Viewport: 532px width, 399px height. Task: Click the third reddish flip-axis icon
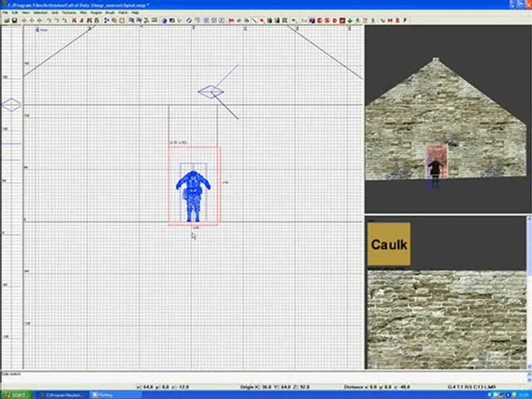pyautogui.click(x=40, y=21)
